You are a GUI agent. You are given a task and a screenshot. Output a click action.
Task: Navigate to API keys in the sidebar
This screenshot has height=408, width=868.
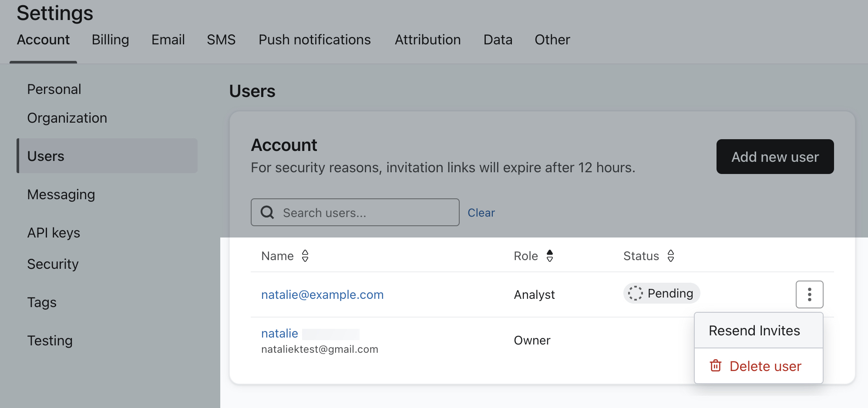pyautogui.click(x=54, y=233)
